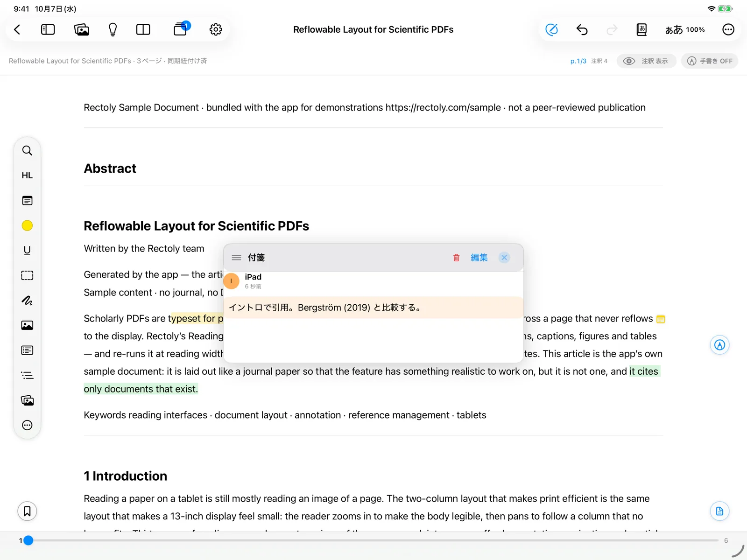Open the tabs icon with badge
This screenshot has width=747, height=560.
tap(181, 29)
